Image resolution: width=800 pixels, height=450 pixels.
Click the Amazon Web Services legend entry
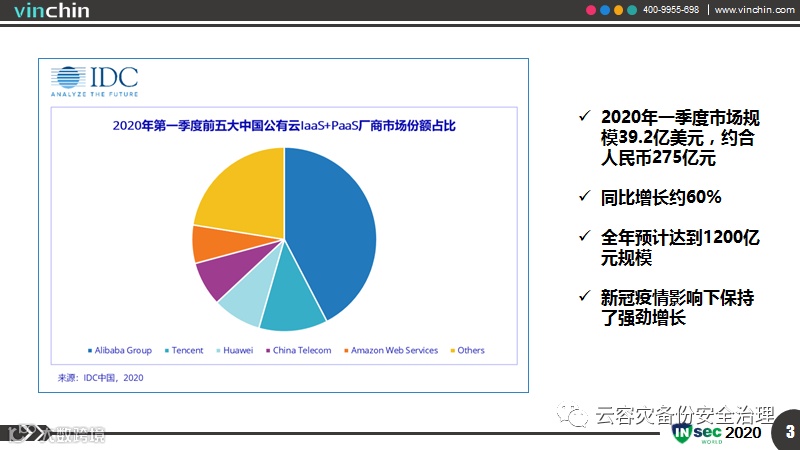(391, 351)
